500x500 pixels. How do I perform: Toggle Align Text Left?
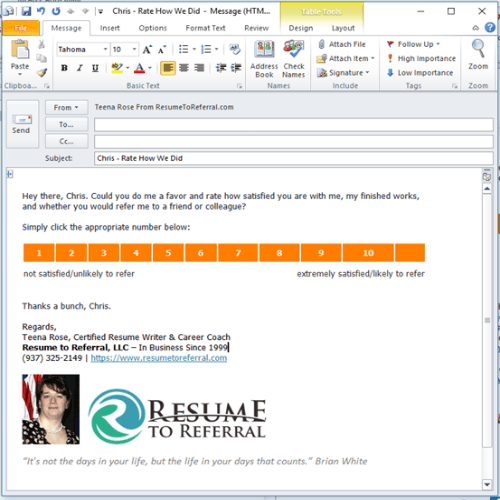coord(168,68)
